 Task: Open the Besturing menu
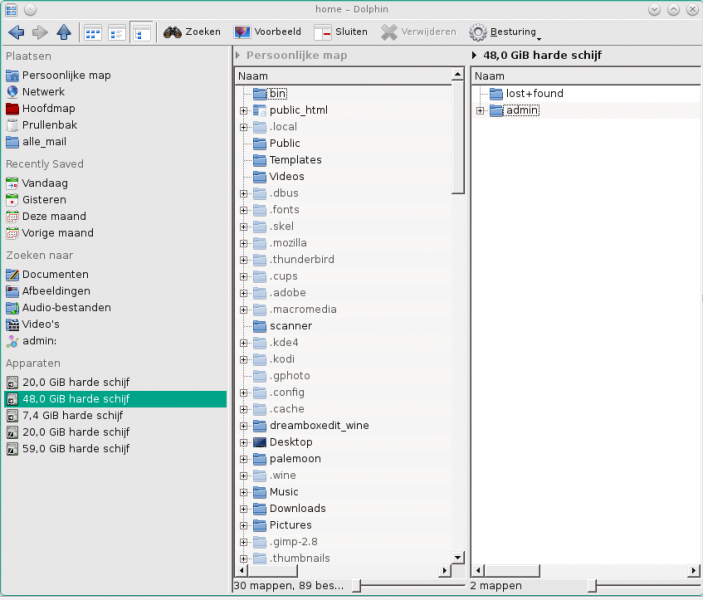coord(505,32)
